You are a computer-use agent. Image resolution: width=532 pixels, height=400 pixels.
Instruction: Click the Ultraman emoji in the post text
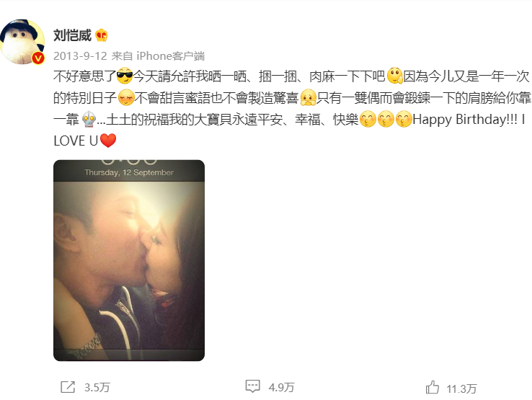(x=89, y=120)
